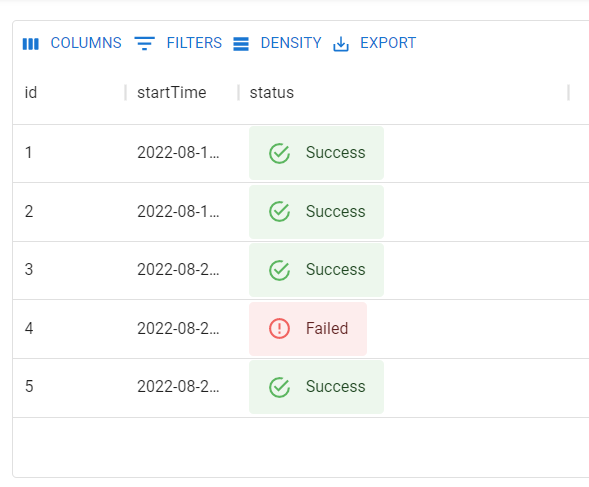The image size is (589, 487).
Task: Select the Success chip in row 2
Action: (x=316, y=212)
